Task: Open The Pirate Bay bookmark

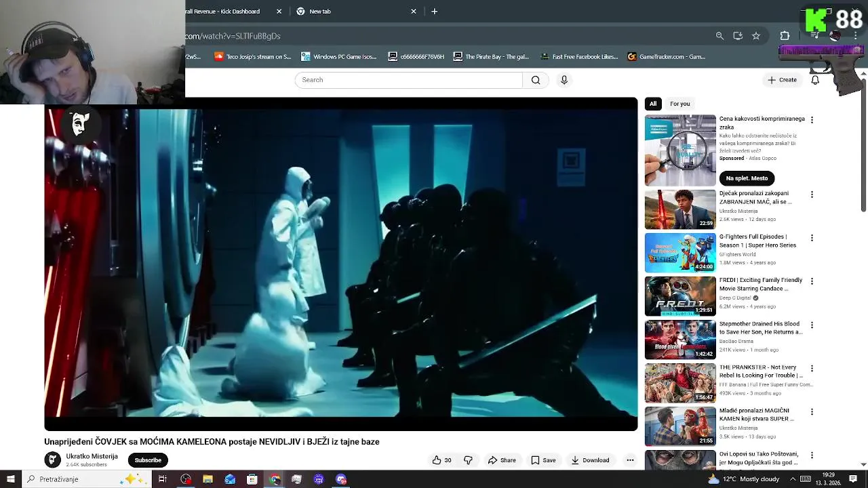Action: [x=490, y=57]
